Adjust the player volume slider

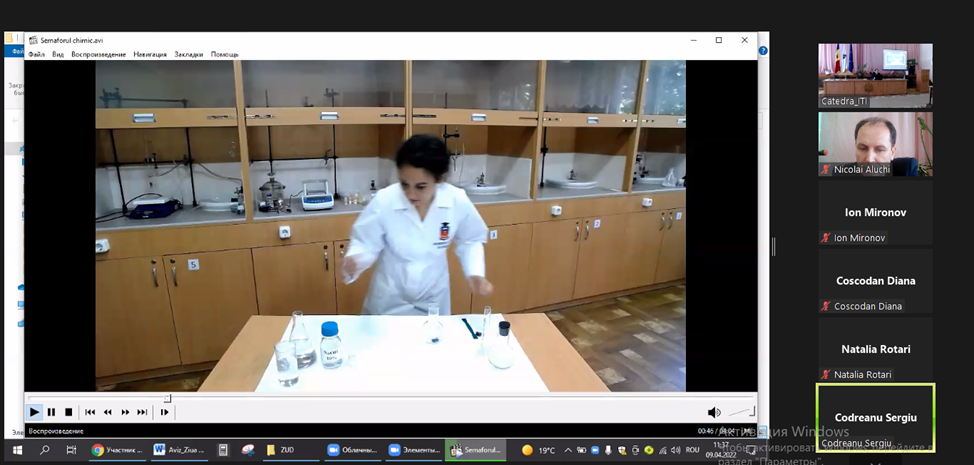click(x=741, y=411)
